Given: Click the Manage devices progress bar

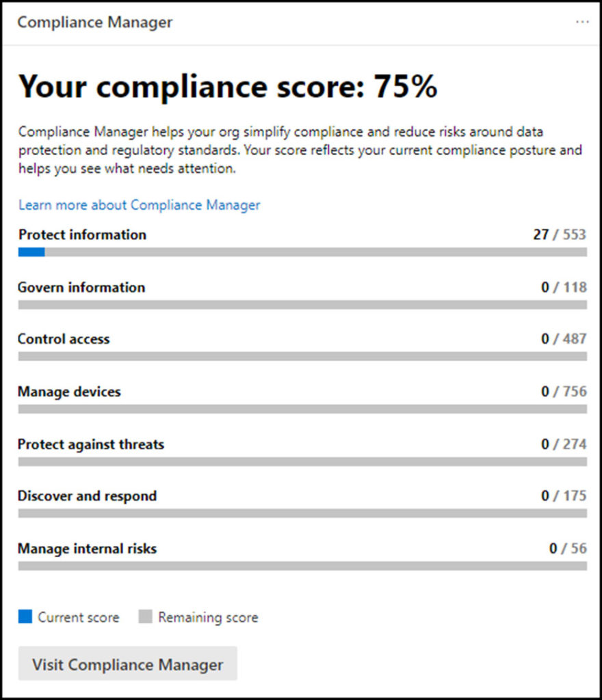Looking at the screenshot, I should [x=302, y=409].
